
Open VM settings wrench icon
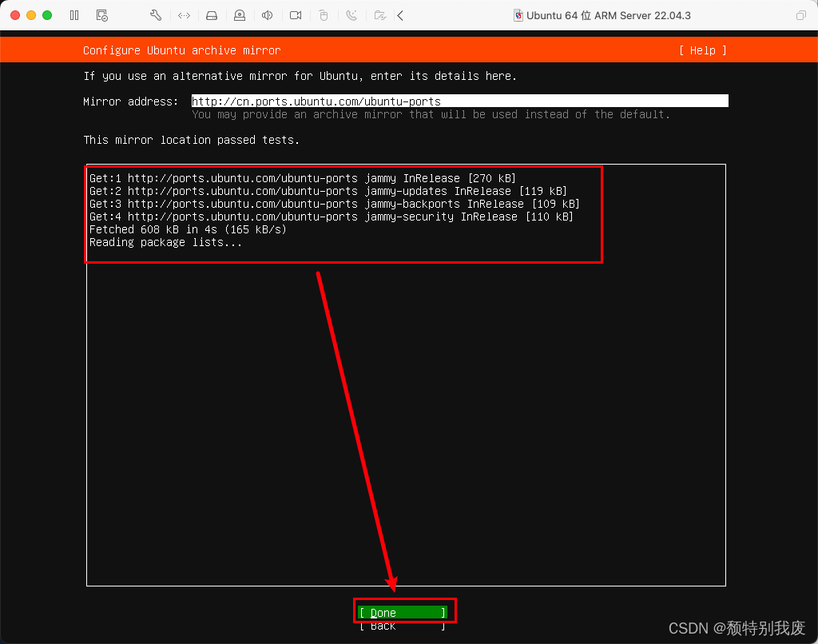[x=156, y=16]
